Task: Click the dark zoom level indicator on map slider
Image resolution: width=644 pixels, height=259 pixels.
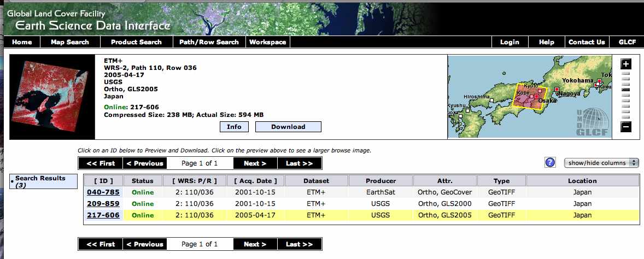Action: click(625, 89)
